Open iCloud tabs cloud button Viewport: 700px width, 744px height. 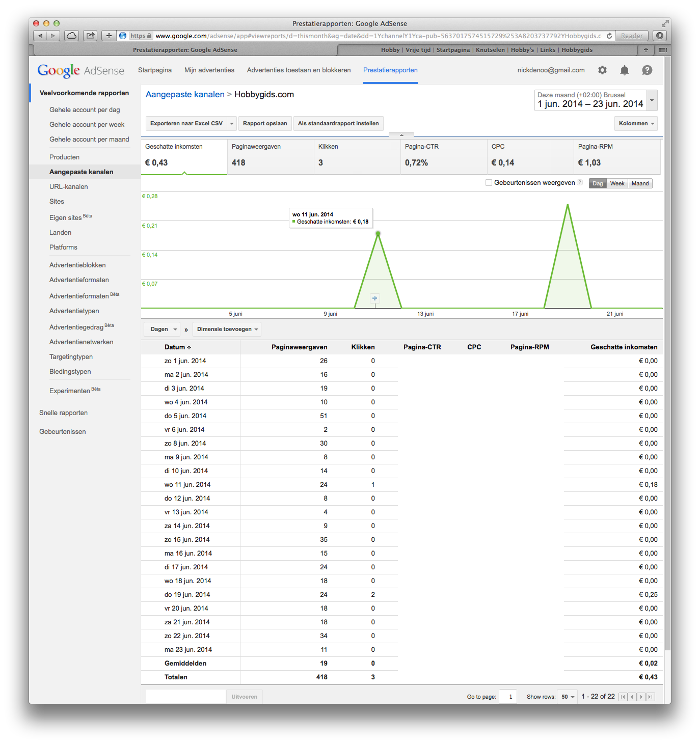(x=72, y=36)
